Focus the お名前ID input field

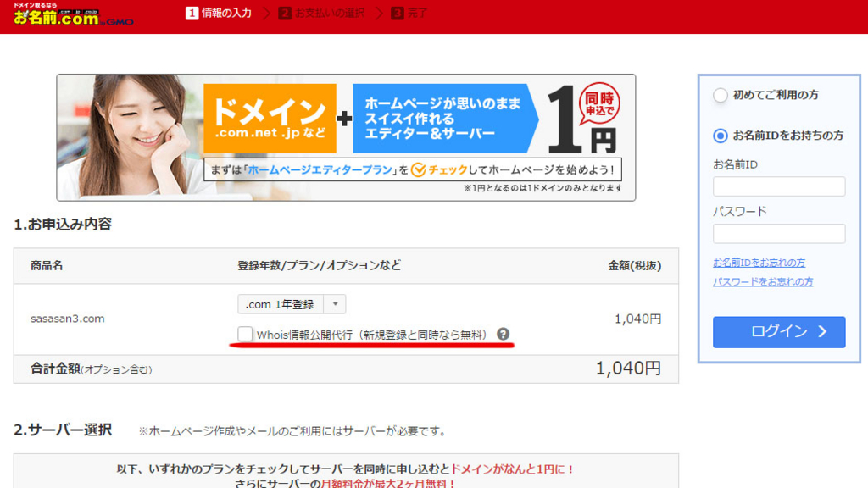(778, 186)
